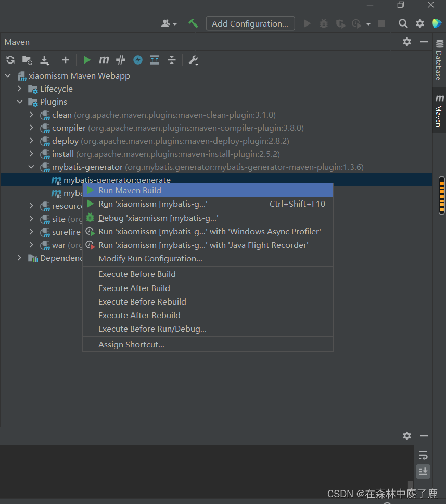
Task: Open the profiler dropdown arrow
Action: click(368, 24)
